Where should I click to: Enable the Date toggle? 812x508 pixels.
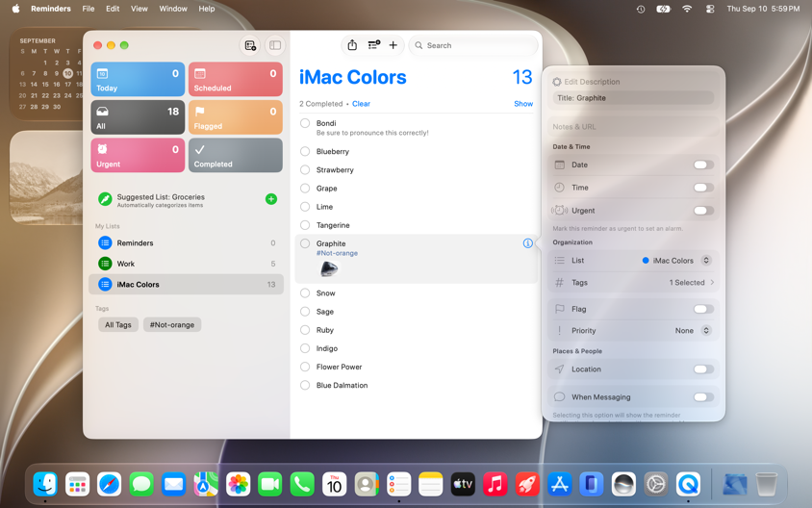point(703,165)
